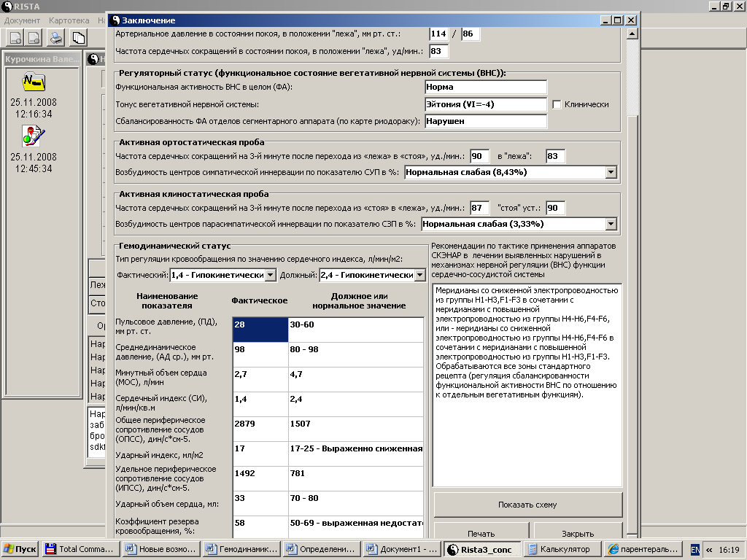This screenshot has width=747, height=560.
Task: Click the Функциональная активность ВНС field
Action: coord(486,87)
